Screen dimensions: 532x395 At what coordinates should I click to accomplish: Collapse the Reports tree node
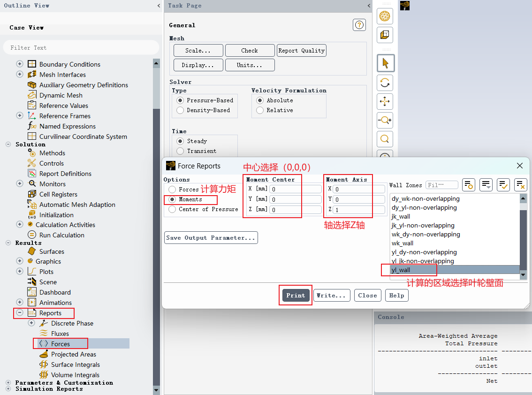[20, 312]
